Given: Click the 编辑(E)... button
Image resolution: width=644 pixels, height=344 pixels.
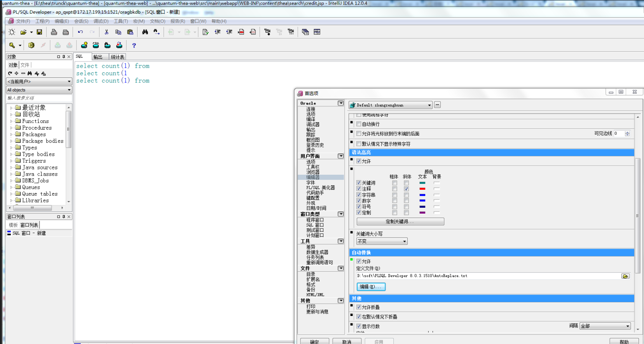Looking at the screenshot, I should [x=371, y=287].
